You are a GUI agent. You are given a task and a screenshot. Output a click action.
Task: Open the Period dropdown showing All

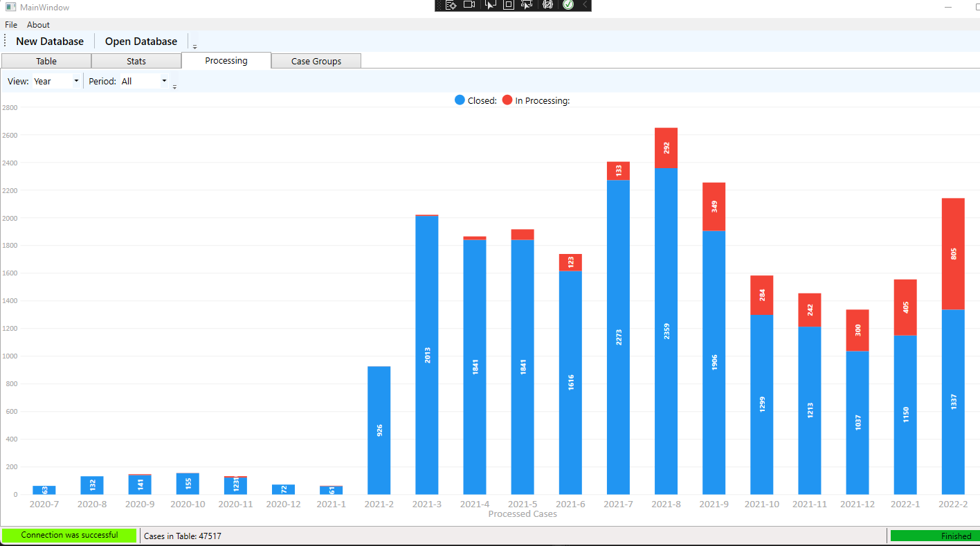pyautogui.click(x=145, y=81)
